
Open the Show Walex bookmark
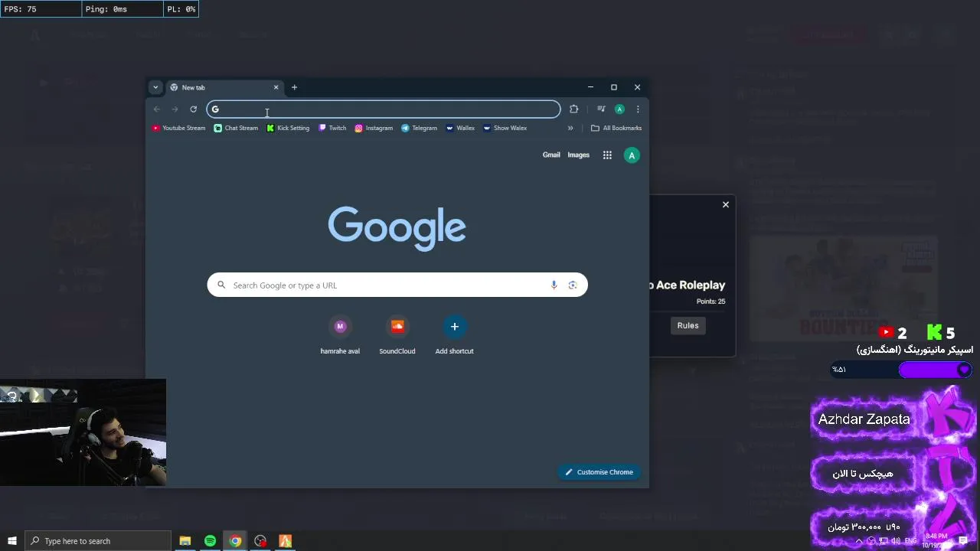point(505,128)
